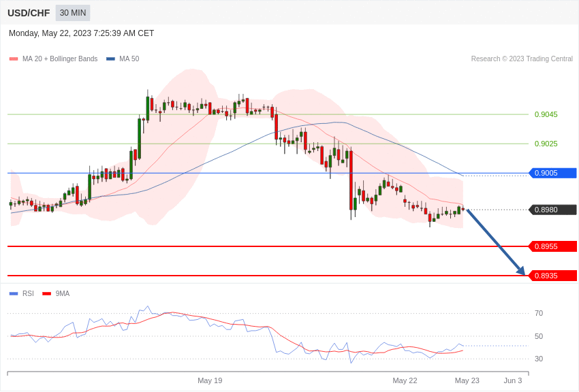The image size is (579, 392).
Task: Click the 9MA legend label
Action: coord(63,293)
